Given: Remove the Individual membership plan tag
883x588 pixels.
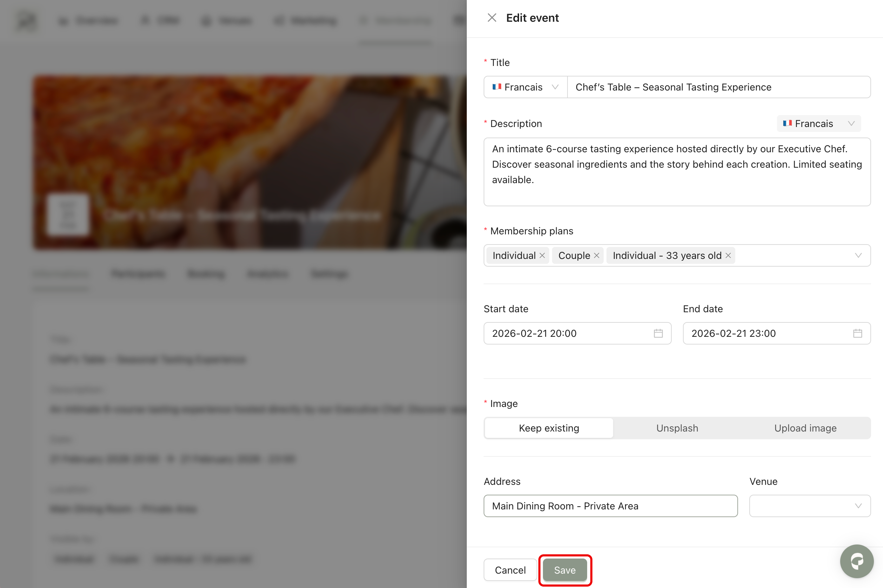Looking at the screenshot, I should coord(542,255).
